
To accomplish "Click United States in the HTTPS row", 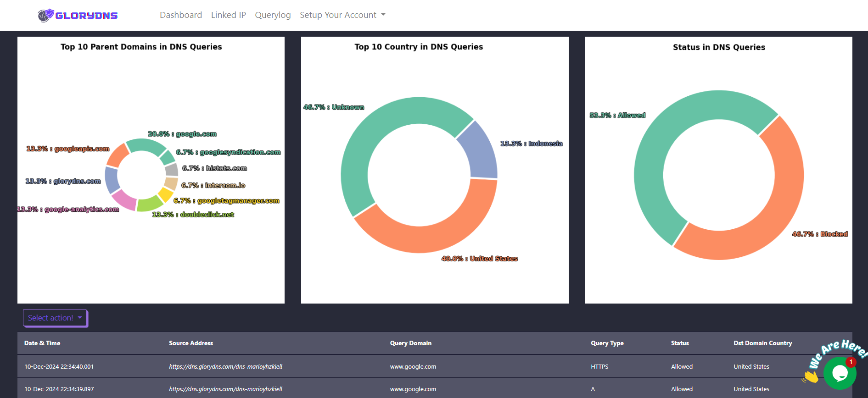I will (751, 367).
